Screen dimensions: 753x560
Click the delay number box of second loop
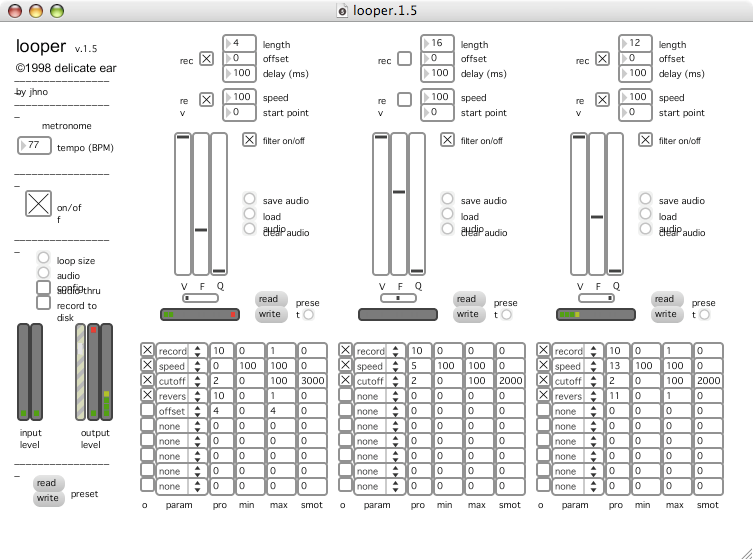pyautogui.click(x=437, y=73)
